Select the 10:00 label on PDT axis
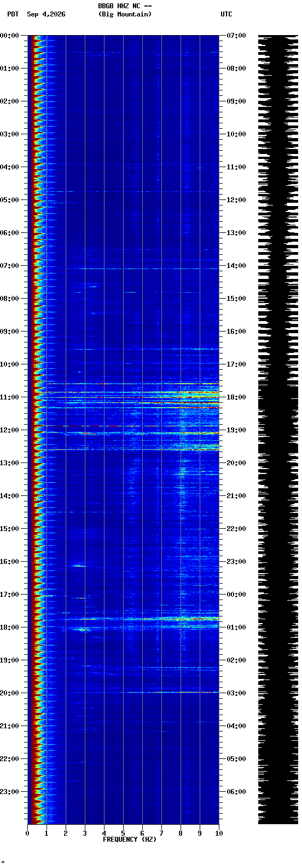 (x=9, y=364)
